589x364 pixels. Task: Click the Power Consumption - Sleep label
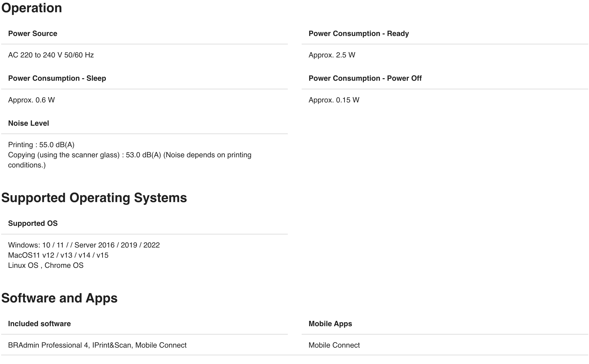pyautogui.click(x=57, y=78)
